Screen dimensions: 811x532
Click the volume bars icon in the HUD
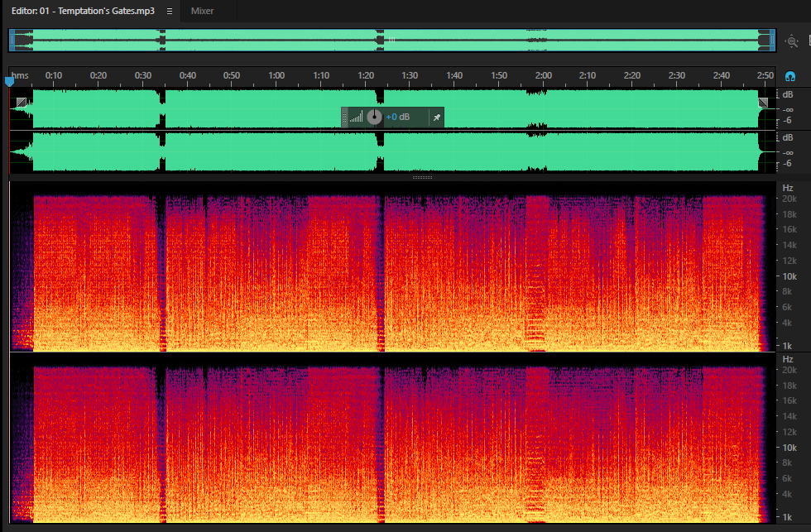(357, 117)
